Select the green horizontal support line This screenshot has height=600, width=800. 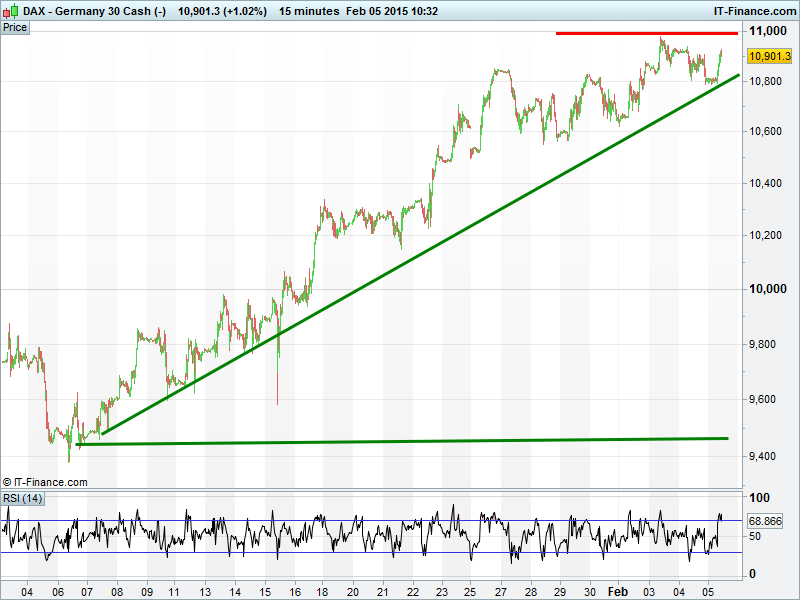tap(400, 441)
